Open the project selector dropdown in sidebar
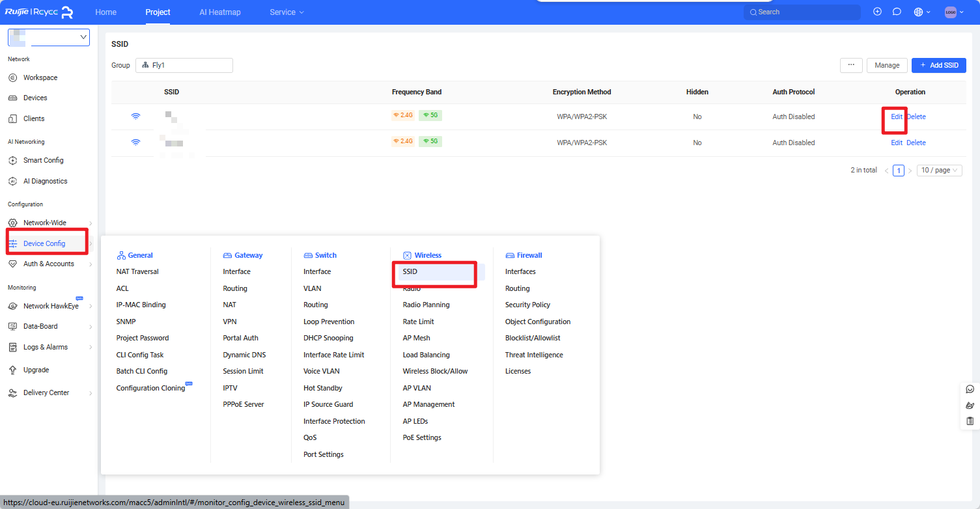 pyautogui.click(x=49, y=38)
